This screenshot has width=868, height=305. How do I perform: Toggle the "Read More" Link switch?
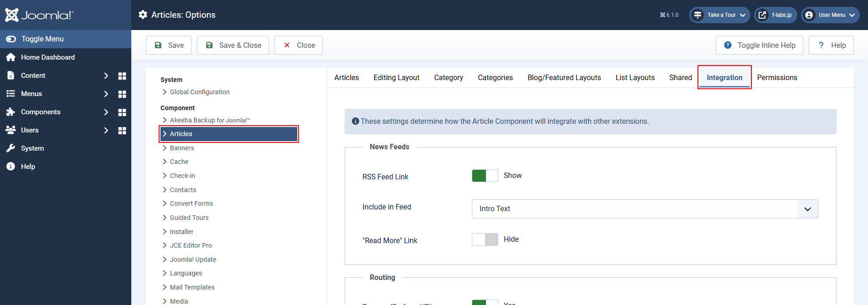[485, 239]
